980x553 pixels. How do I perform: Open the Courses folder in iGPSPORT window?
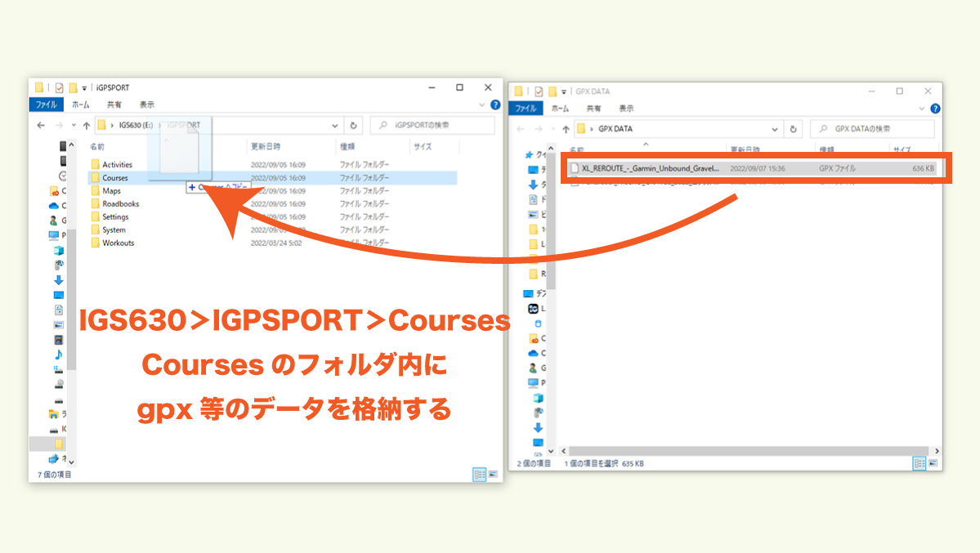(x=115, y=177)
